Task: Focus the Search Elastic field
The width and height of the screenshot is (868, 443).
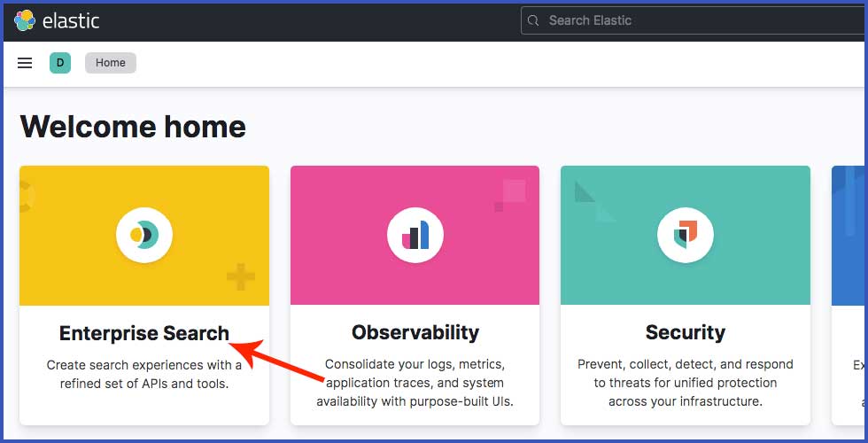Action: (x=692, y=21)
